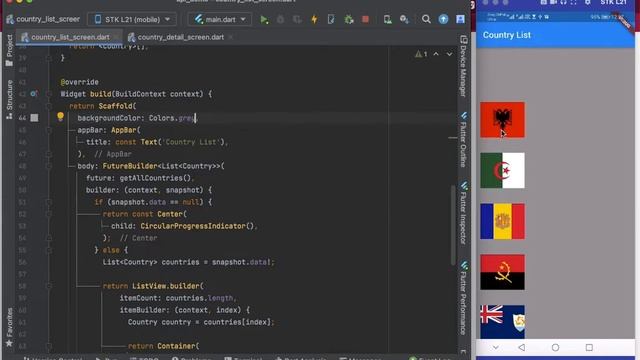Place cursor on Colors.grey text
Viewport: 640px width, 360px height.
click(x=172, y=118)
